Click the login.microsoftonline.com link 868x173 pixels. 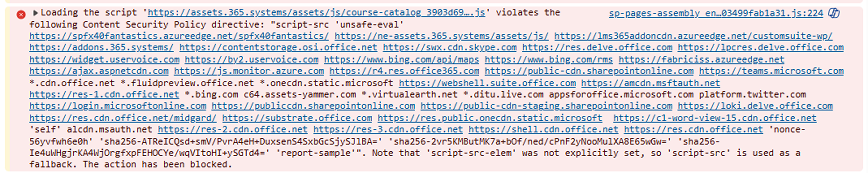(x=118, y=106)
